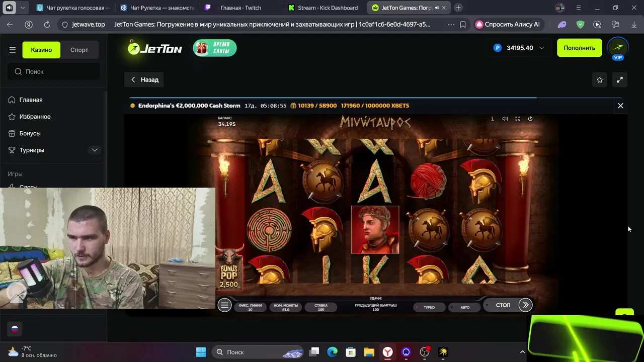This screenshot has height=362, width=644.
Task: Show hidden tray icons chevron
Action: 522,352
